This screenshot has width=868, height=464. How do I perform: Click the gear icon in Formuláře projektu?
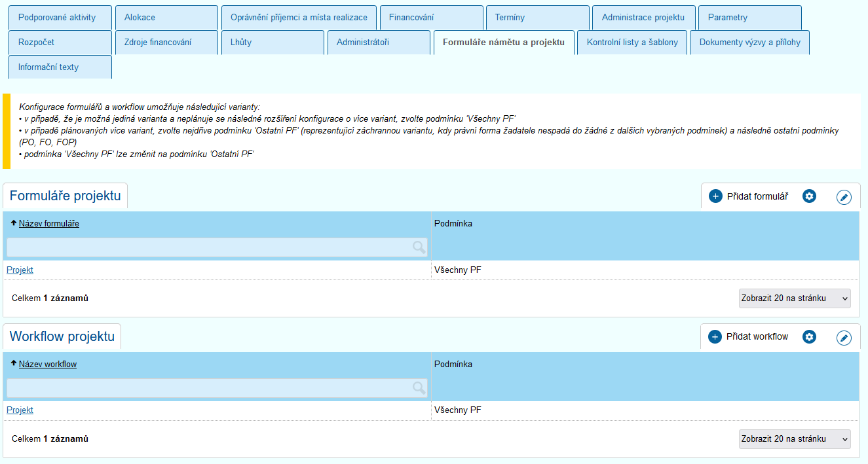(810, 196)
